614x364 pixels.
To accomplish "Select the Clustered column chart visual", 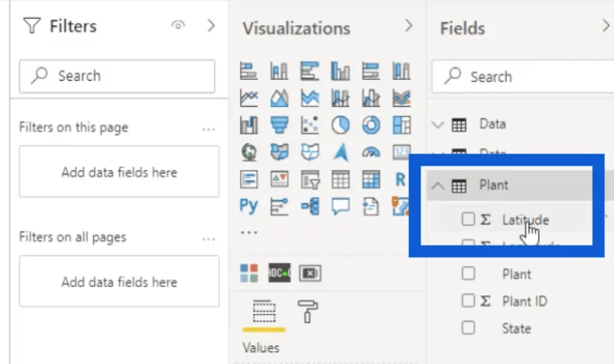I will pyautogui.click(x=340, y=71).
